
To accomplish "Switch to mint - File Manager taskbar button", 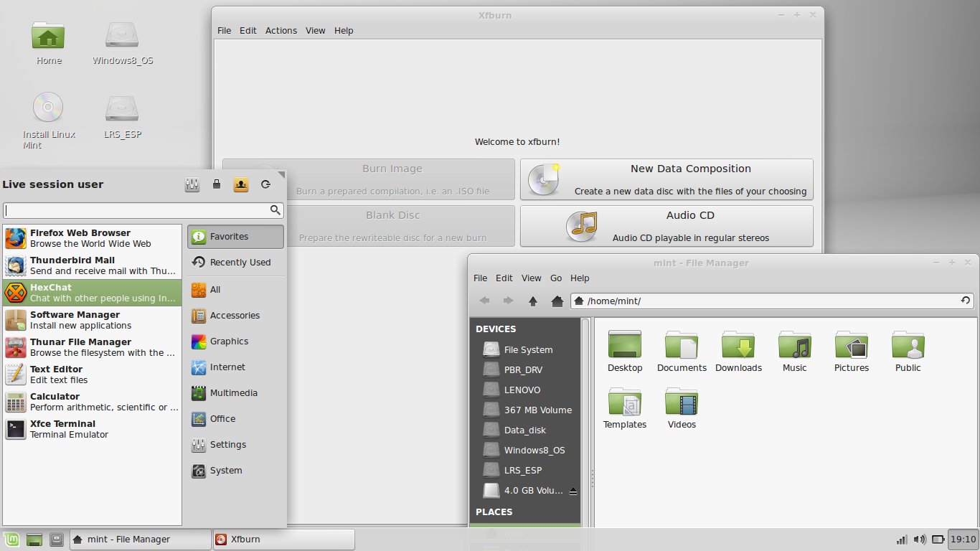I will (x=140, y=540).
